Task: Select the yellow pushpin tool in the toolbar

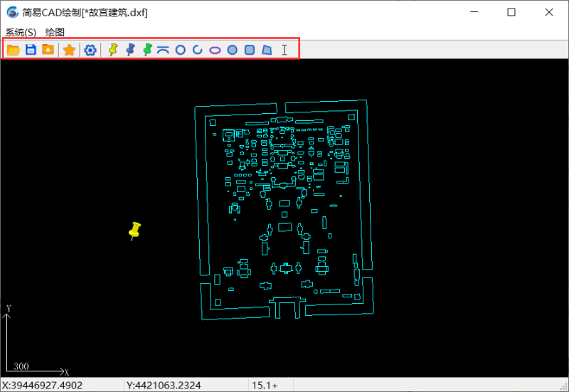Action: click(x=113, y=49)
